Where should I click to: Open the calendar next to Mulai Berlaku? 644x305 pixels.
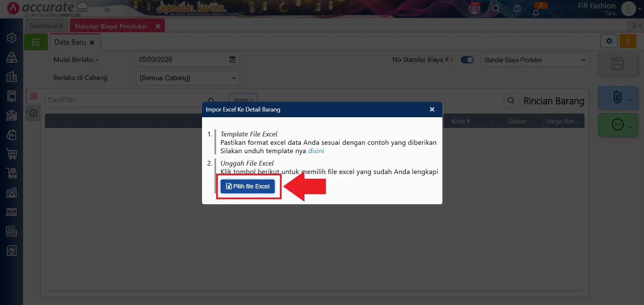click(232, 59)
